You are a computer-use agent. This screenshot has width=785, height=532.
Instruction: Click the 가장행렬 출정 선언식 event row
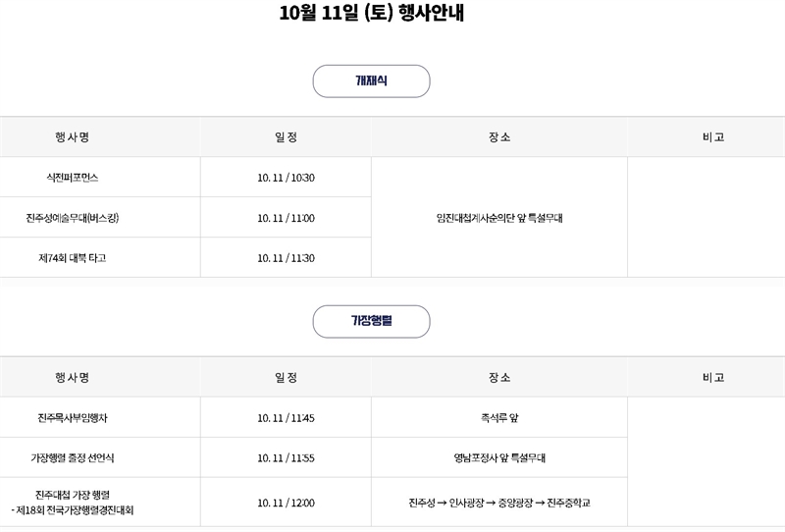point(73,458)
